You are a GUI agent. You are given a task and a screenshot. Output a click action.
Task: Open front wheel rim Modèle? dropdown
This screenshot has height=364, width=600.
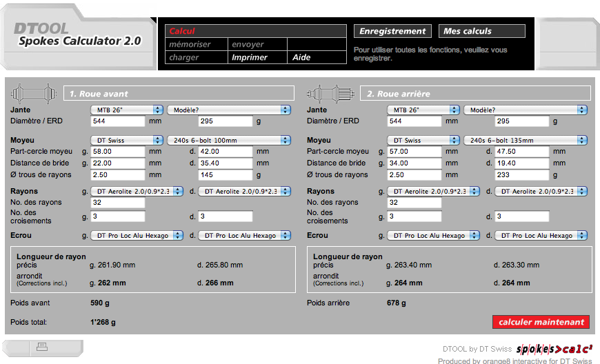[x=229, y=110]
